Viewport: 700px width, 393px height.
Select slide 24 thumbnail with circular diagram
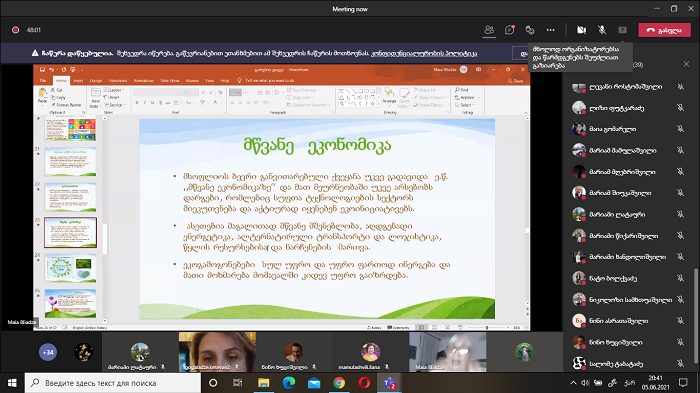pyautogui.click(x=70, y=268)
